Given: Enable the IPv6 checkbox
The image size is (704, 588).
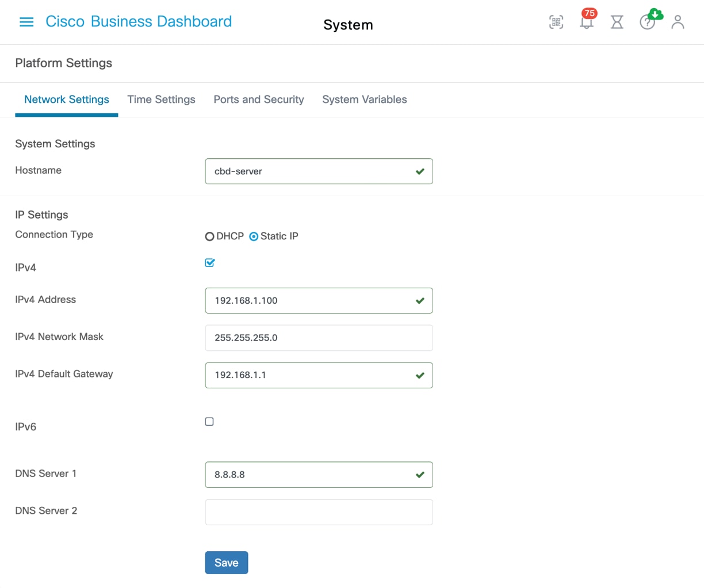Looking at the screenshot, I should pos(209,422).
